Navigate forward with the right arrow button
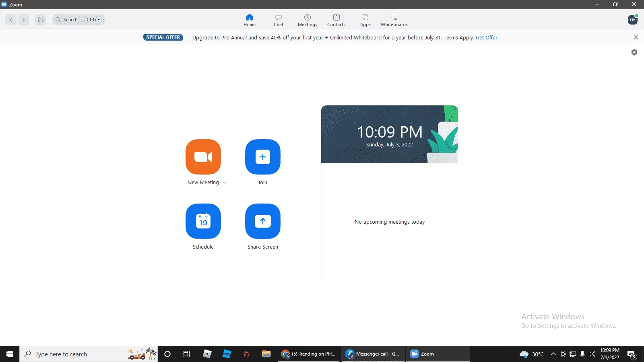 23,20
